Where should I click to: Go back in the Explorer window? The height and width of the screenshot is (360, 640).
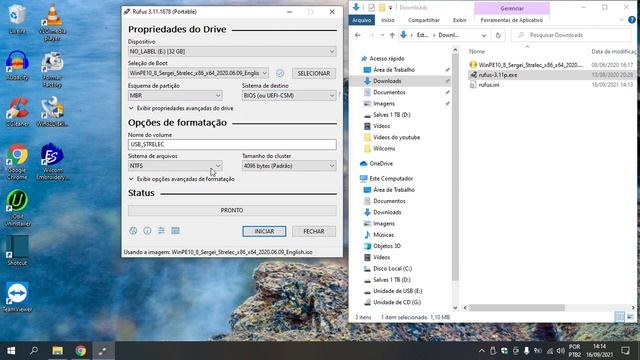pyautogui.click(x=358, y=35)
